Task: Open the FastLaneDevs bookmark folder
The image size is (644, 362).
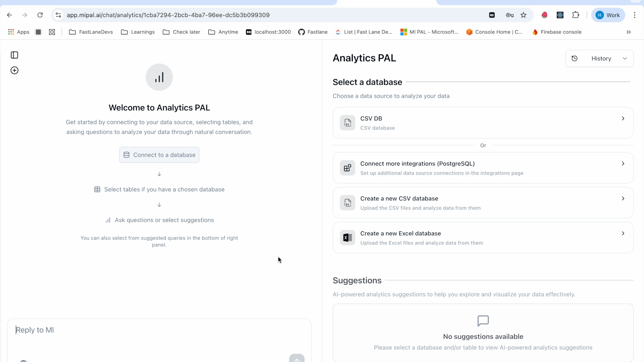Action: (x=91, y=32)
